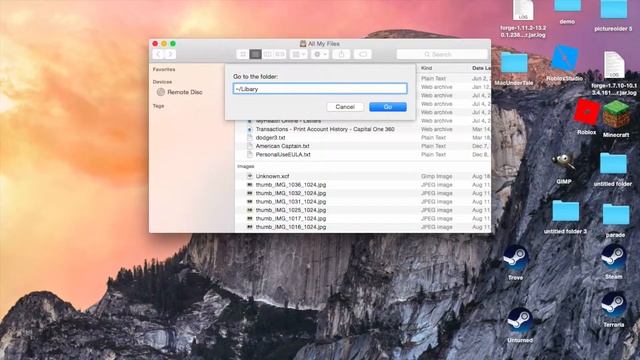Click the Unknown.xcf file icon
This screenshot has height=360, width=640.
[x=250, y=176]
